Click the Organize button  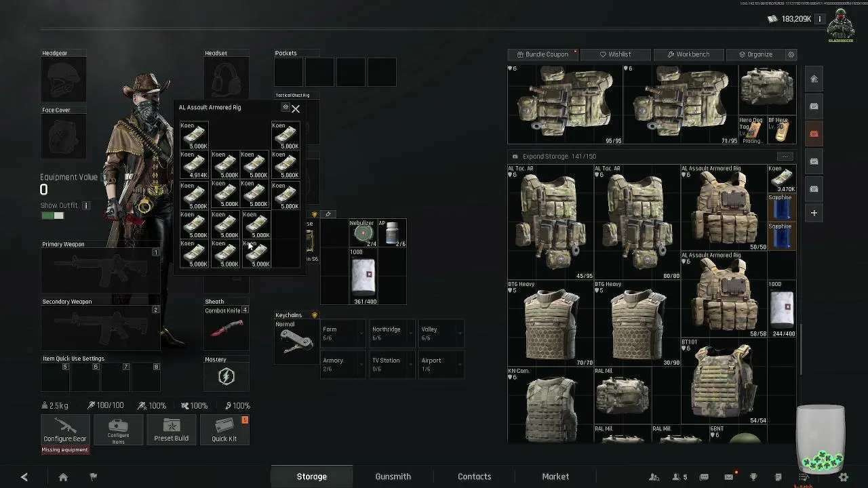point(755,54)
